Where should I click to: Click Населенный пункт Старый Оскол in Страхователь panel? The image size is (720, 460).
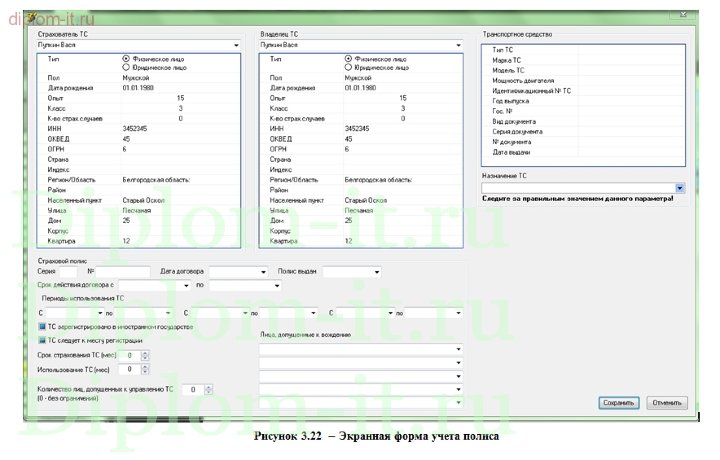143,200
